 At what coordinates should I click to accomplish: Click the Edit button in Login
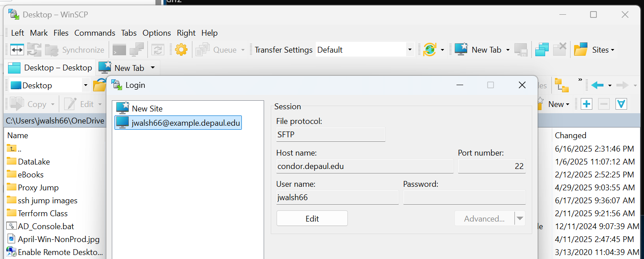click(312, 218)
